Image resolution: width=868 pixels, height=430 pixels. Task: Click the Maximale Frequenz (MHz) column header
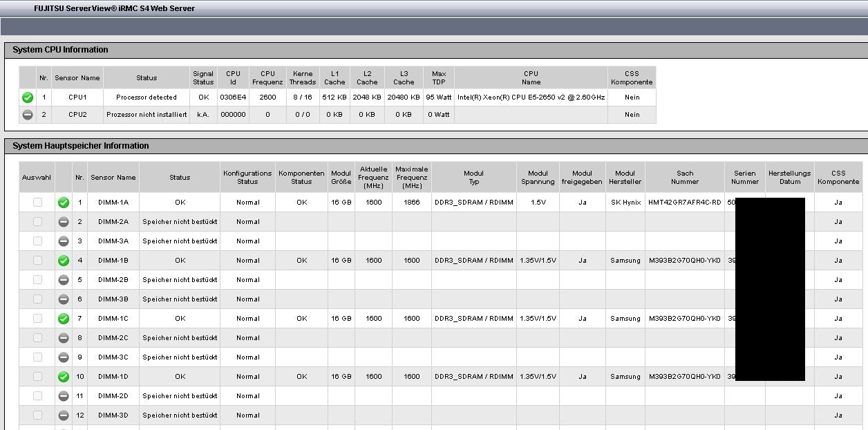[412, 178]
